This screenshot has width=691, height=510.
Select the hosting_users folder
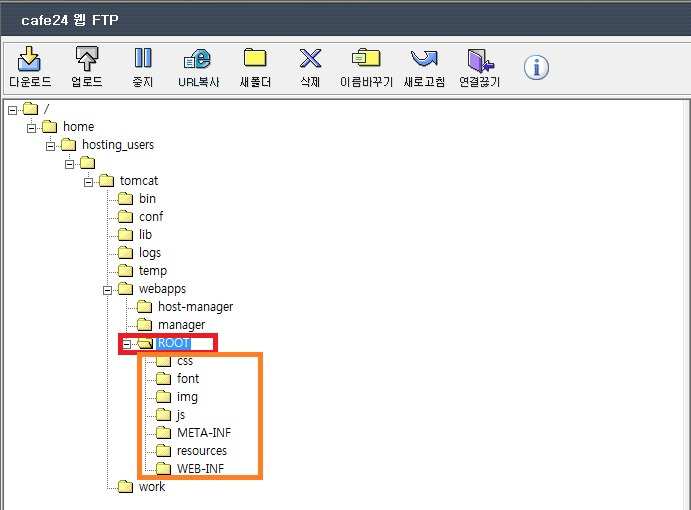(x=118, y=145)
